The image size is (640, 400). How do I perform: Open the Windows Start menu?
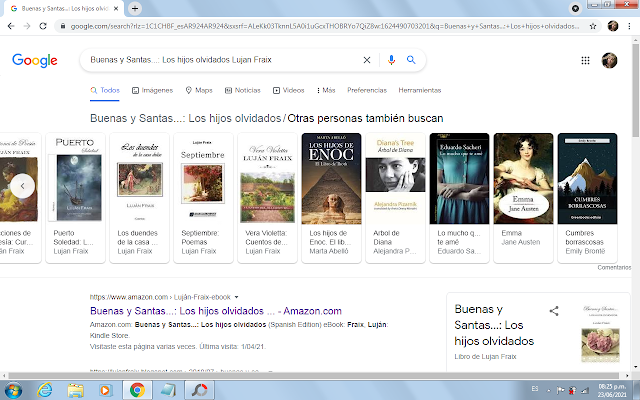pos(13,391)
